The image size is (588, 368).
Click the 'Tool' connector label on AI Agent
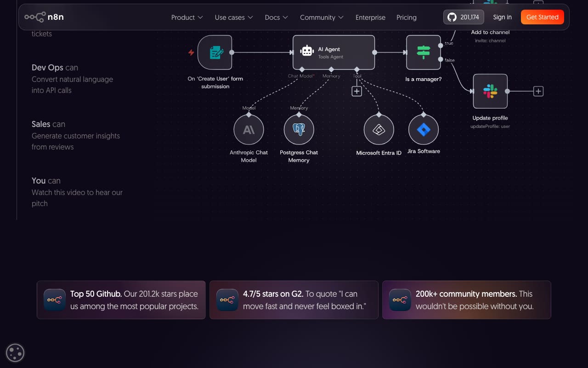[357, 76]
